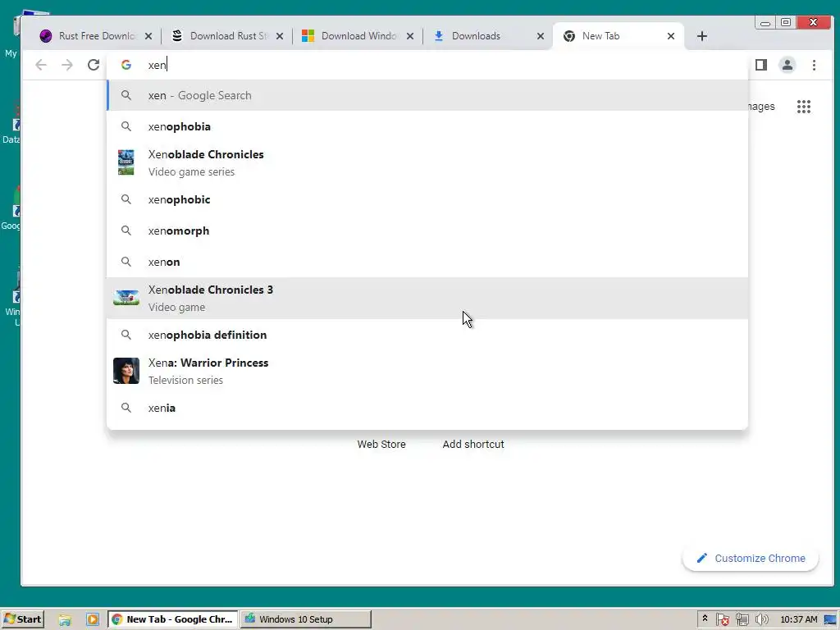
Task: Close the Download Windows tab
Action: (410, 36)
